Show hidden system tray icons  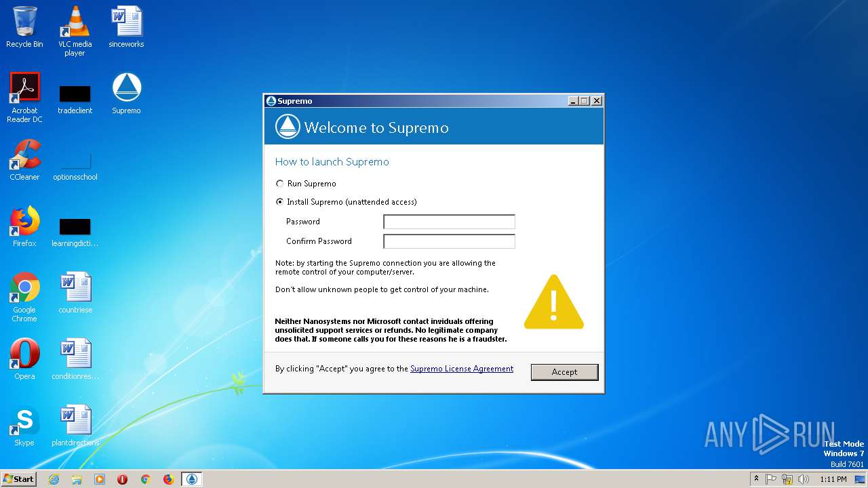756,479
